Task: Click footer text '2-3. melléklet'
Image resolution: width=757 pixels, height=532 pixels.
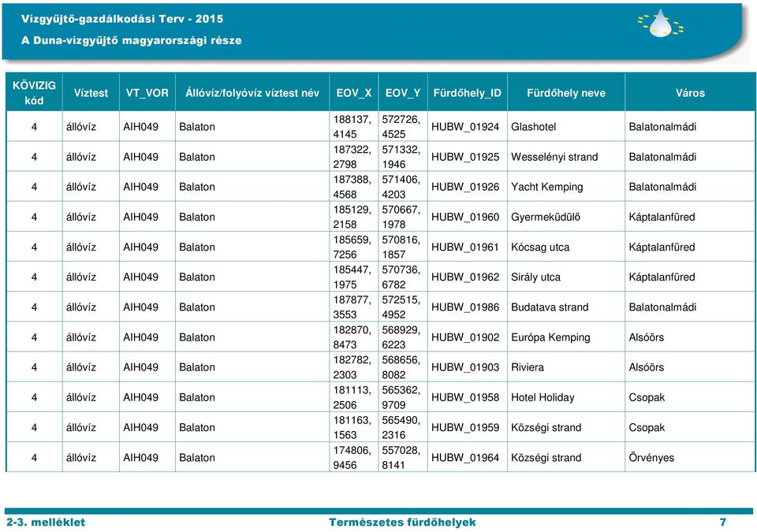Action: (46, 522)
